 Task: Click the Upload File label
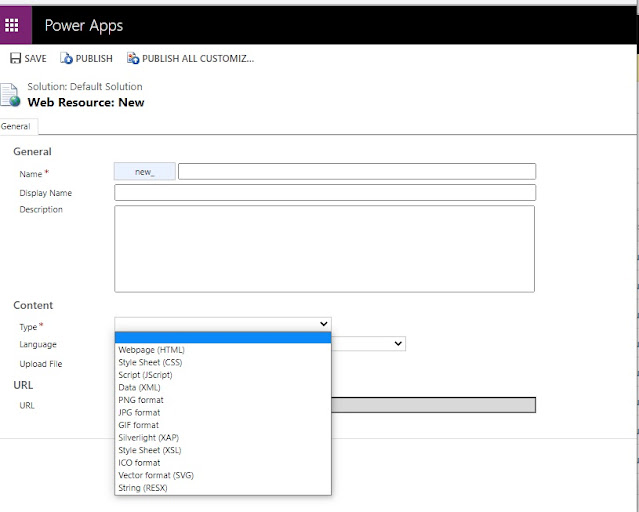pos(41,364)
